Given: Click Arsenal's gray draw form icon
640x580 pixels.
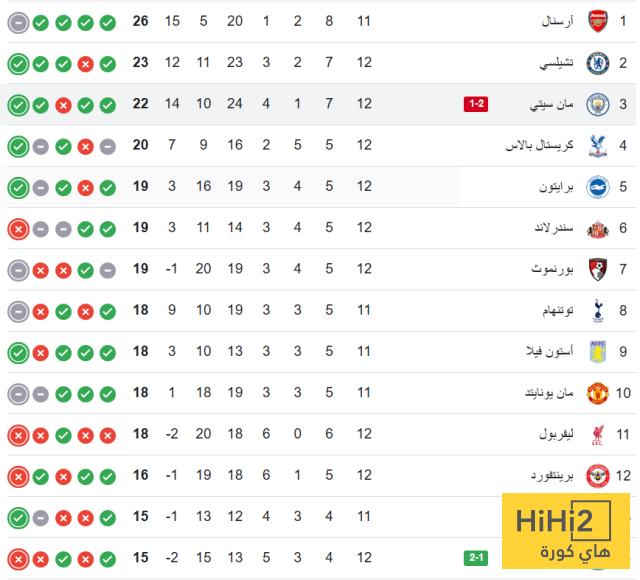Looking at the screenshot, I should coord(18,21).
